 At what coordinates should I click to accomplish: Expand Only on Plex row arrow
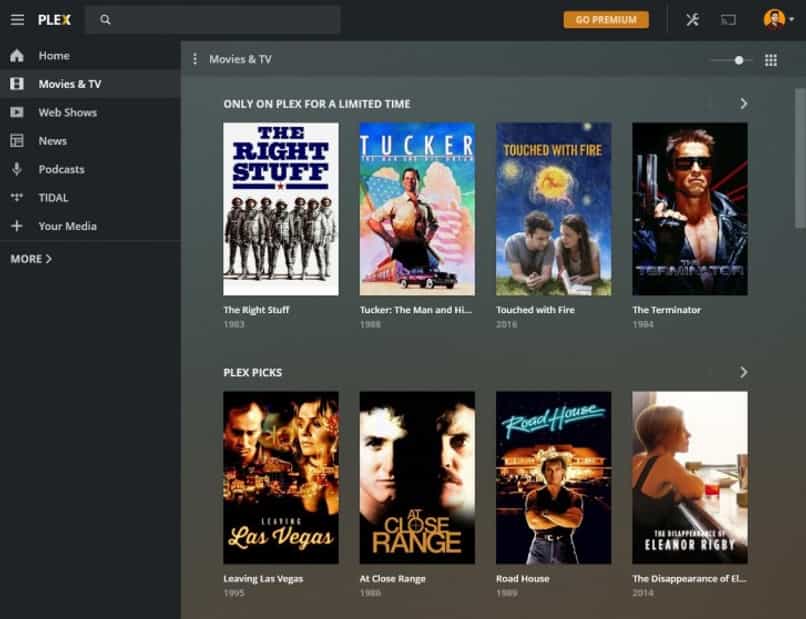[x=743, y=104]
